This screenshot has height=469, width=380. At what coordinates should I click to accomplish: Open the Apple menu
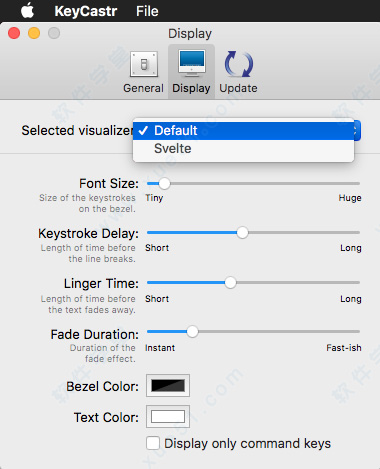[27, 11]
